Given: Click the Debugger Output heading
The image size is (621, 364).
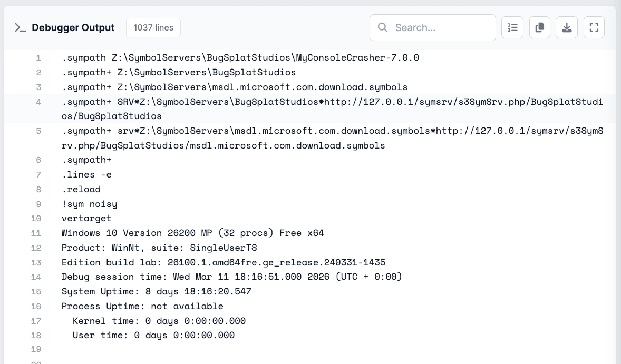Looking at the screenshot, I should pyautogui.click(x=73, y=28).
